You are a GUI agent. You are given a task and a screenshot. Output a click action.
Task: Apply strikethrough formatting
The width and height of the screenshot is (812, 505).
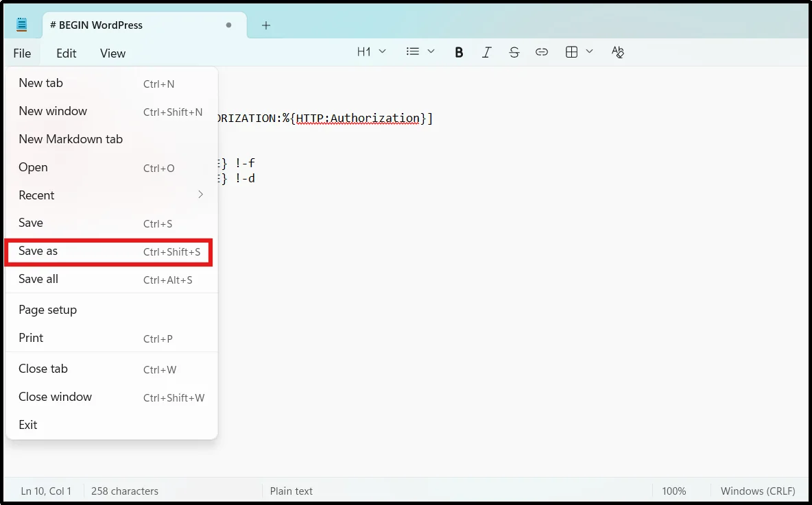(x=514, y=52)
